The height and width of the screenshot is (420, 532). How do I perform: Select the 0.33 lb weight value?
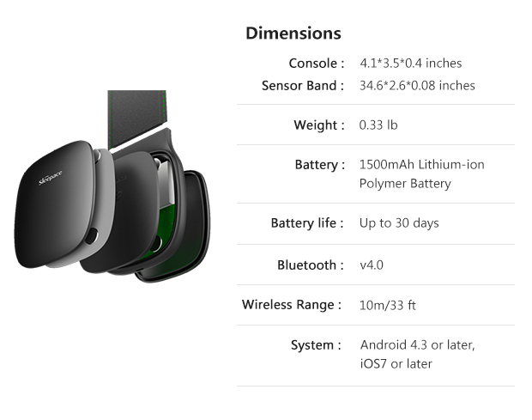(x=378, y=125)
